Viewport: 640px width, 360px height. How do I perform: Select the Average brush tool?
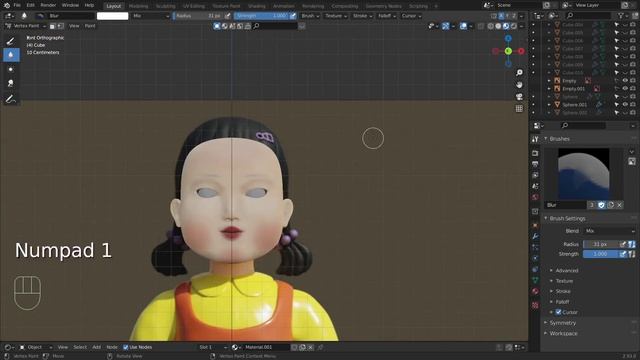11,69
